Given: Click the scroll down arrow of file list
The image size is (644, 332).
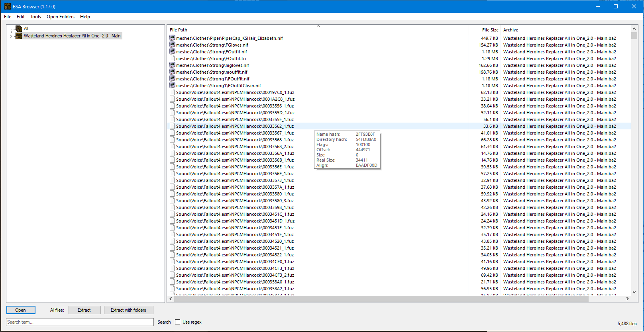Looking at the screenshot, I should 634,292.
